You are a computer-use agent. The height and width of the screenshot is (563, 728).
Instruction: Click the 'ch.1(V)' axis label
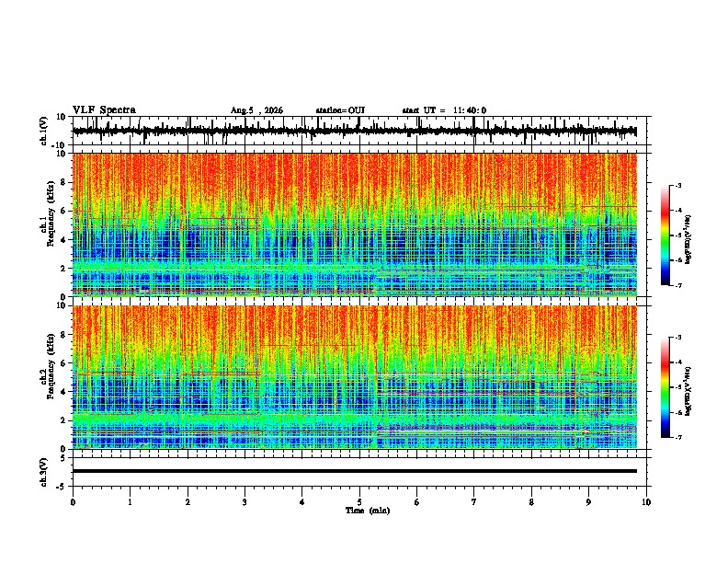click(x=43, y=131)
